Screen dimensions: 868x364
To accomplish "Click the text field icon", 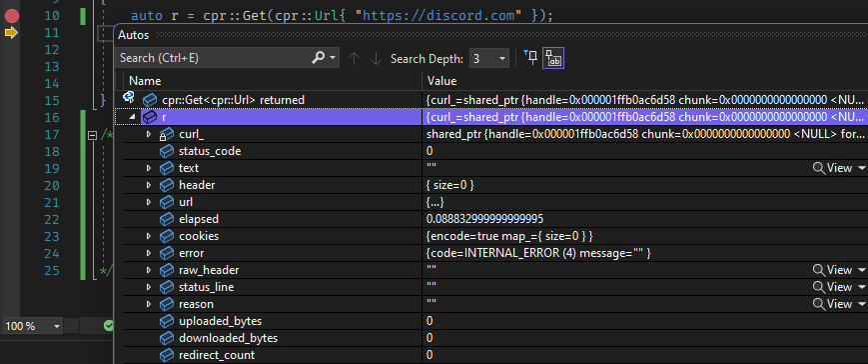I will (167, 168).
